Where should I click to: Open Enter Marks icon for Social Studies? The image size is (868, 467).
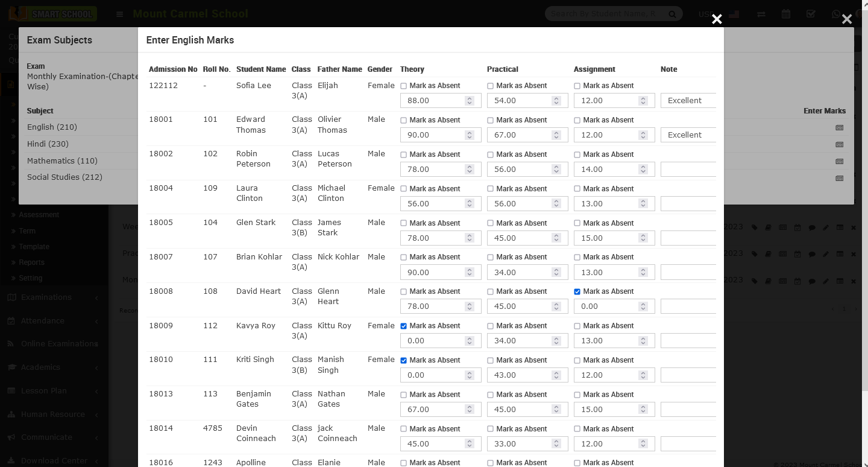pos(839,179)
